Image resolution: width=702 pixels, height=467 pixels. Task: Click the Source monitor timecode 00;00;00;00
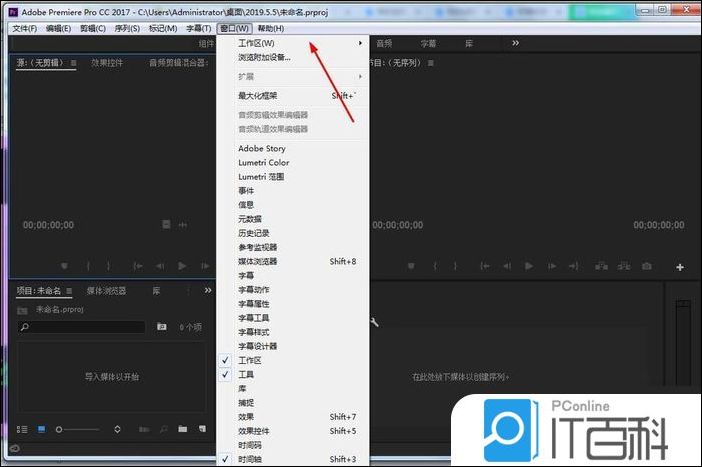[48, 225]
